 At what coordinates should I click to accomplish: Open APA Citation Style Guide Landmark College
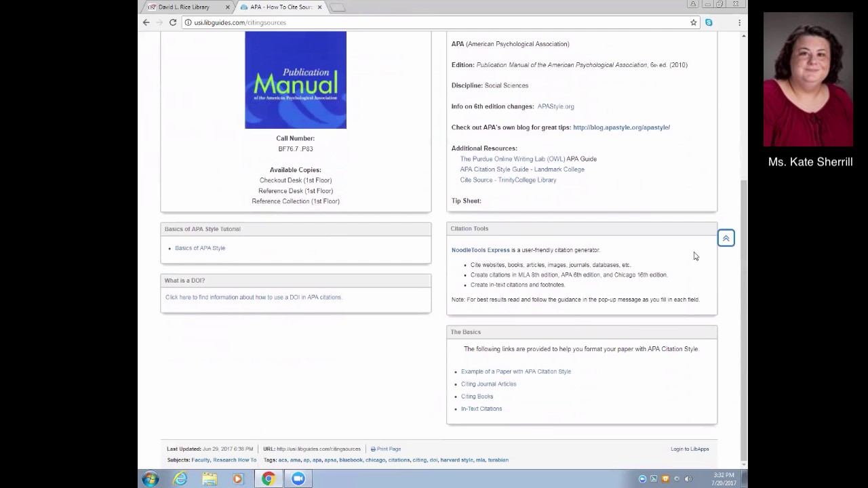coord(522,169)
